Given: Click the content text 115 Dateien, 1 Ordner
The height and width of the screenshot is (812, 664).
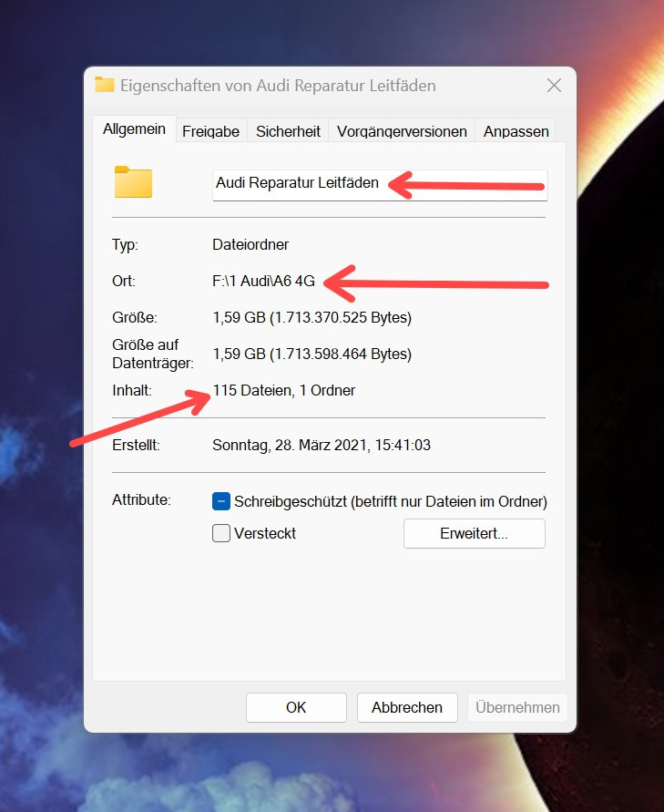Looking at the screenshot, I should [x=283, y=390].
